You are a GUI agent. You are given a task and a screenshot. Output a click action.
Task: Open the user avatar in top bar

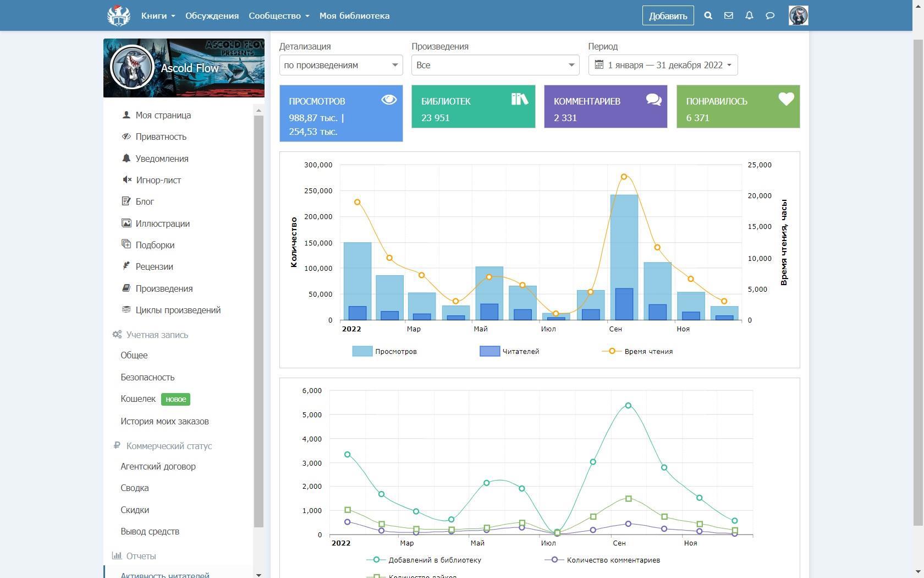(x=798, y=15)
